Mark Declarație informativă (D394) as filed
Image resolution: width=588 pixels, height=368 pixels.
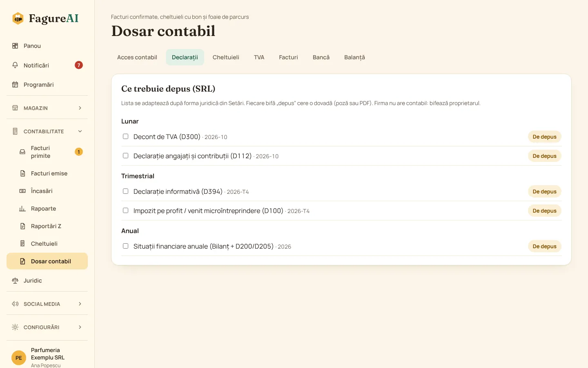(x=126, y=191)
